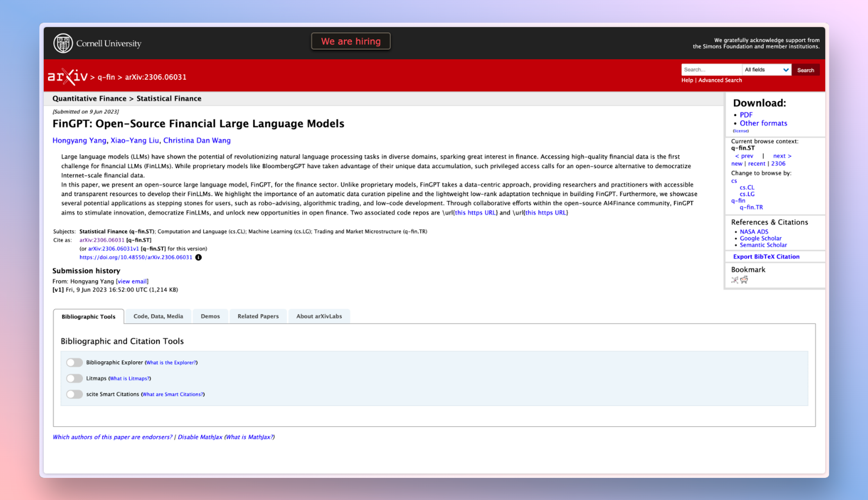Click the arXiv logo in header
This screenshot has height=500, width=868.
(x=68, y=77)
